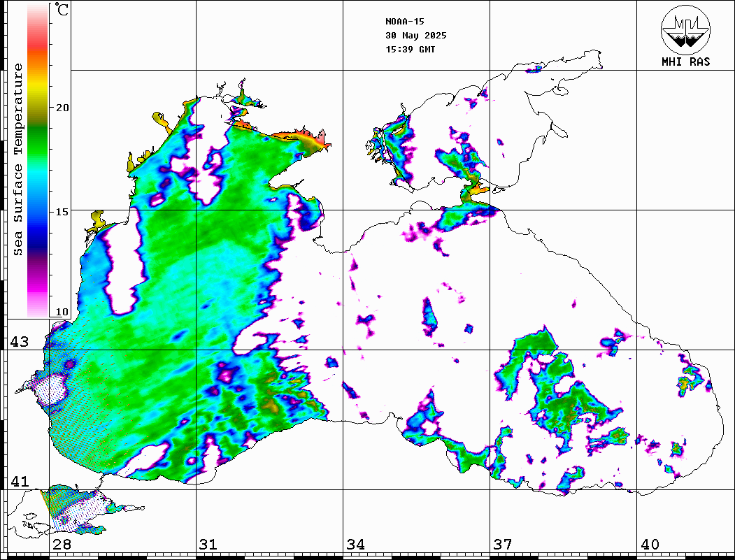Click longitude label "34"
Screen dimensions: 735x560
point(355,544)
